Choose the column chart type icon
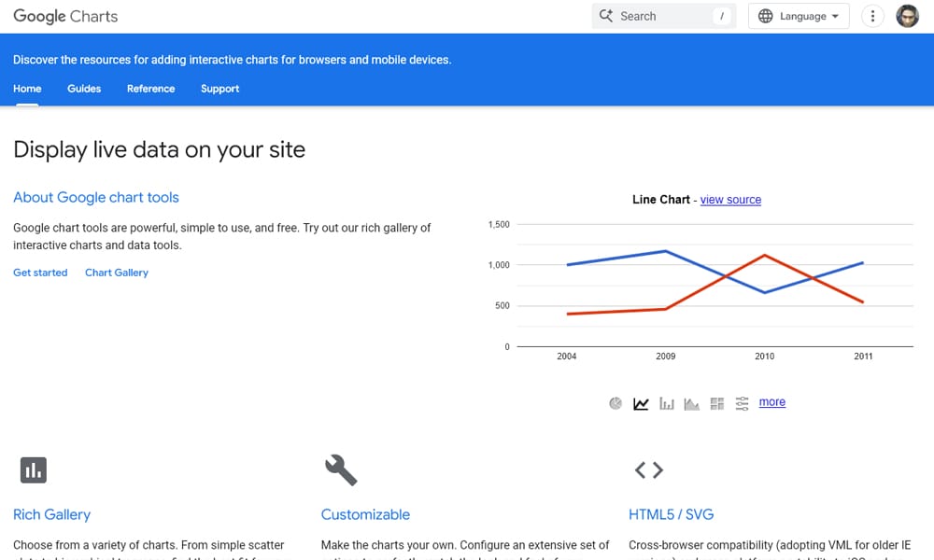Image resolution: width=934 pixels, height=560 pixels. [666, 402]
